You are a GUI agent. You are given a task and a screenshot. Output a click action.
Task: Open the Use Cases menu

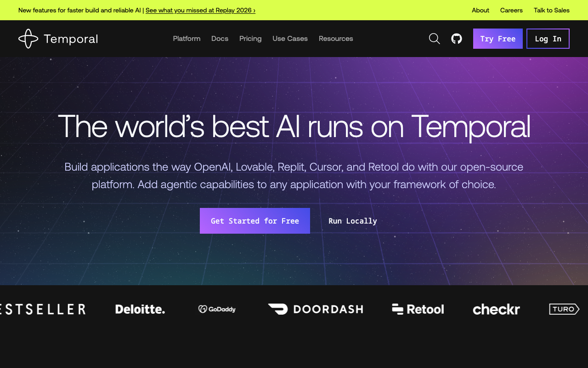pos(290,39)
